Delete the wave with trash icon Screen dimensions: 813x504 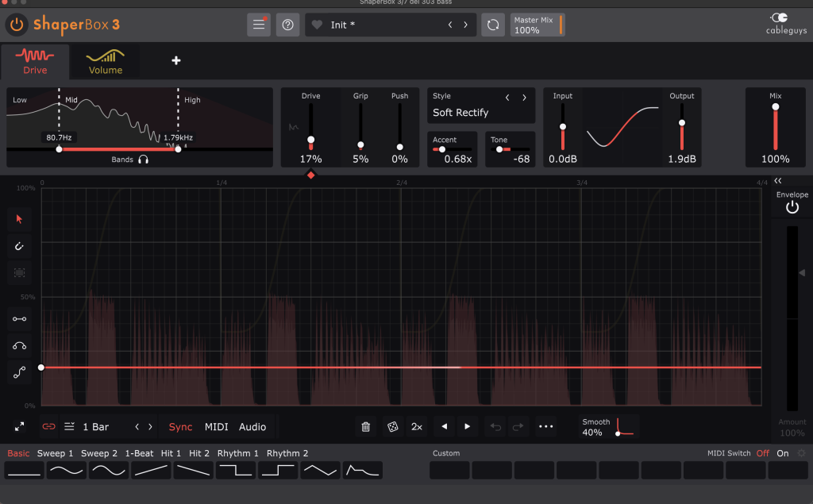click(365, 427)
